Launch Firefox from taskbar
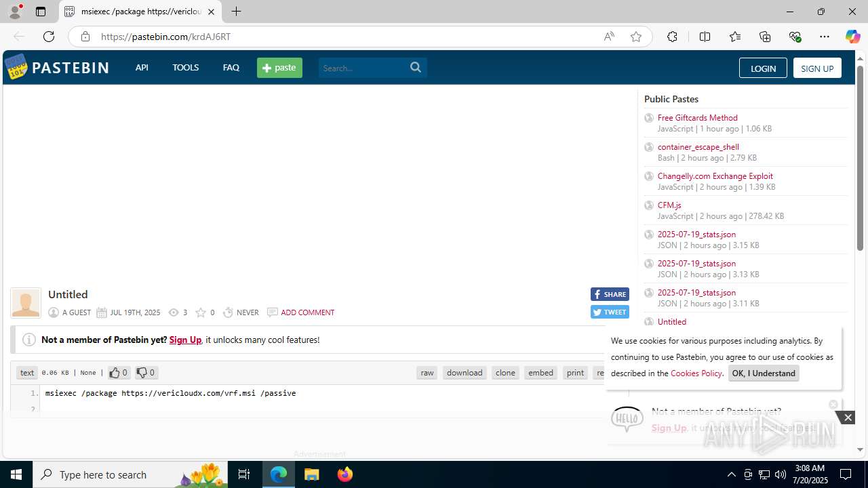The image size is (868, 488). pos(345,474)
